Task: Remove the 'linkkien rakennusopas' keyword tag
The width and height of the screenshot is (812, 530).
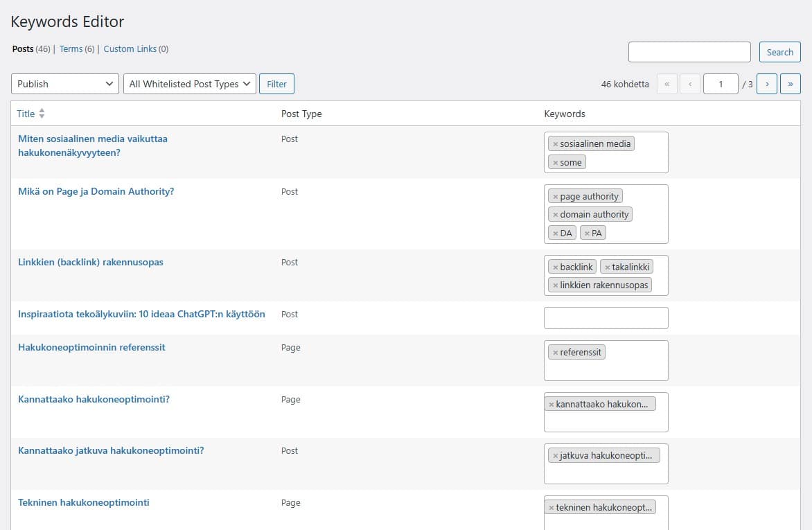Action: click(555, 285)
